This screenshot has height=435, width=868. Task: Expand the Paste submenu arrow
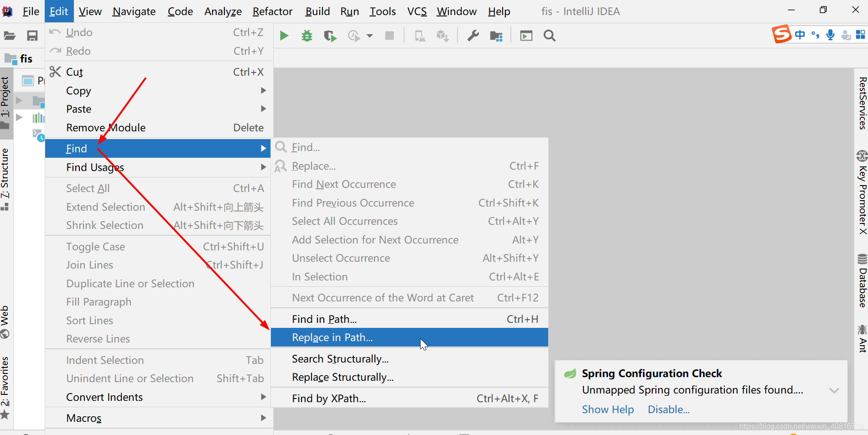coord(263,109)
